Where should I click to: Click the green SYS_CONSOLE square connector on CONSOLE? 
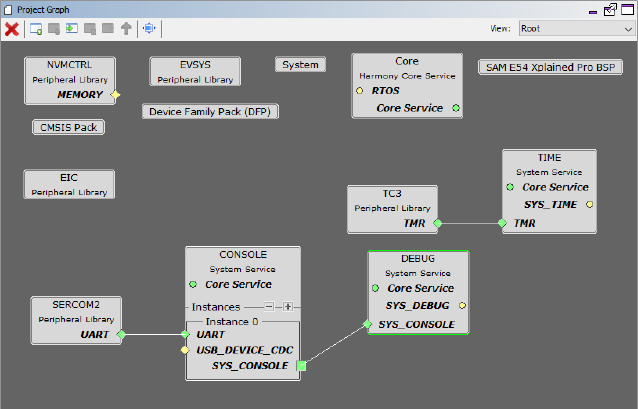[x=302, y=367]
